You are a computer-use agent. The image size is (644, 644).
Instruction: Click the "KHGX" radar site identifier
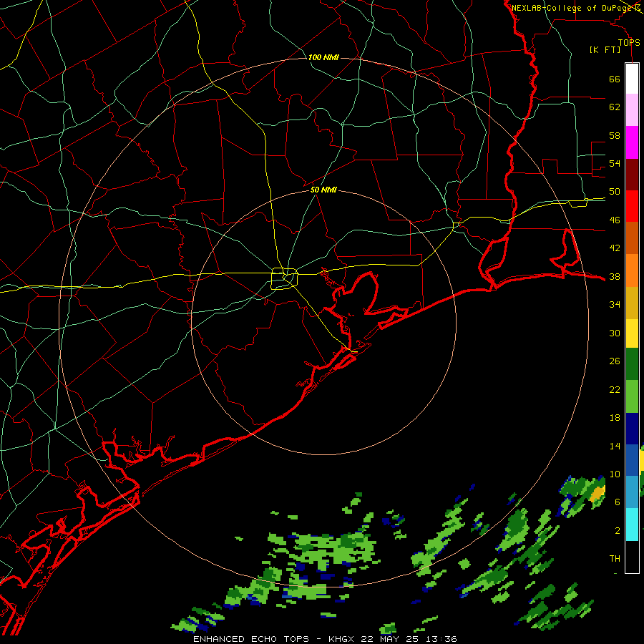[x=343, y=639]
